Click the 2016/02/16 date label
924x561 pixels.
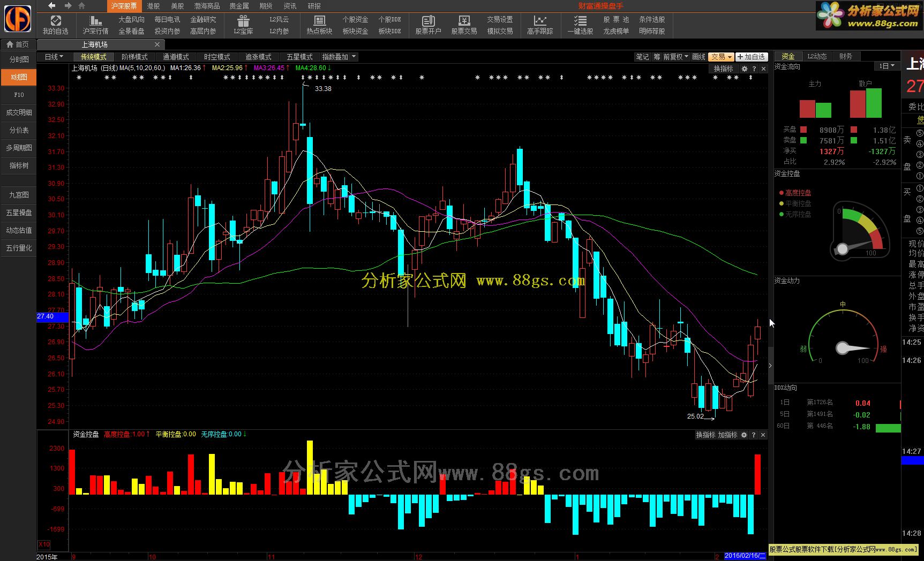(745, 556)
